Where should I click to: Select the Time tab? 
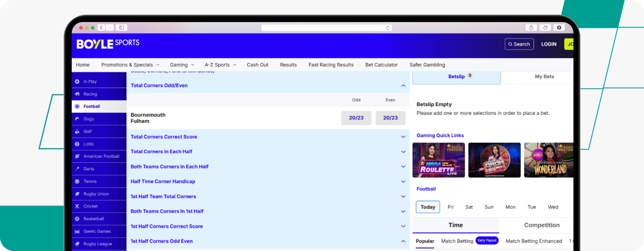pos(455,225)
